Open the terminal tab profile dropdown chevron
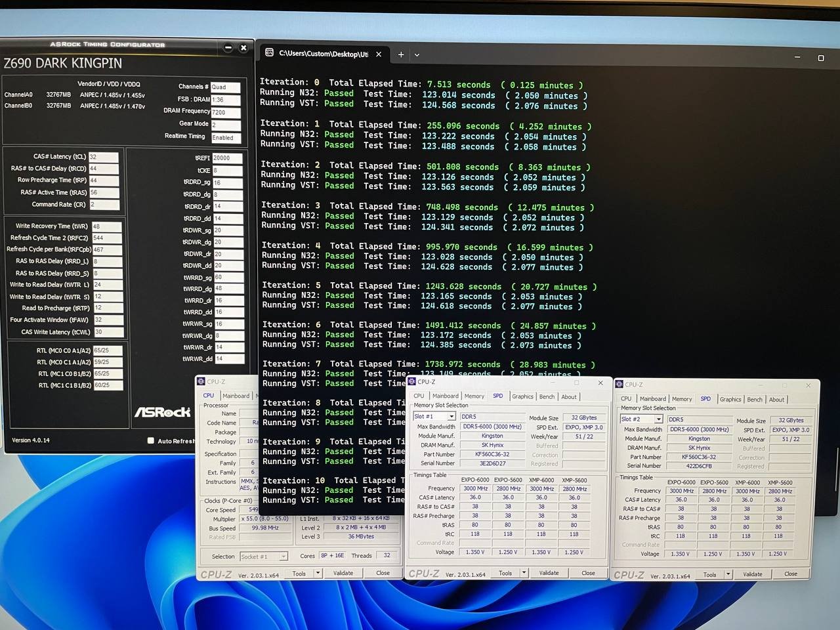 pyautogui.click(x=417, y=55)
